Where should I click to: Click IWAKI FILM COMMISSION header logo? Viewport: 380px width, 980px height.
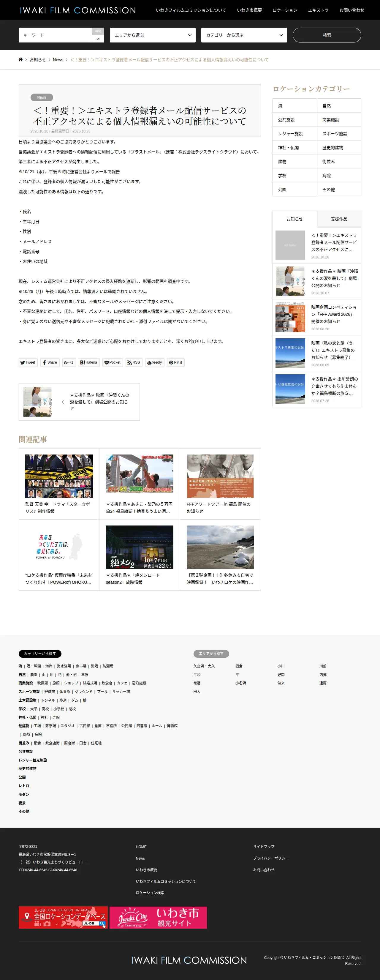tap(77, 10)
